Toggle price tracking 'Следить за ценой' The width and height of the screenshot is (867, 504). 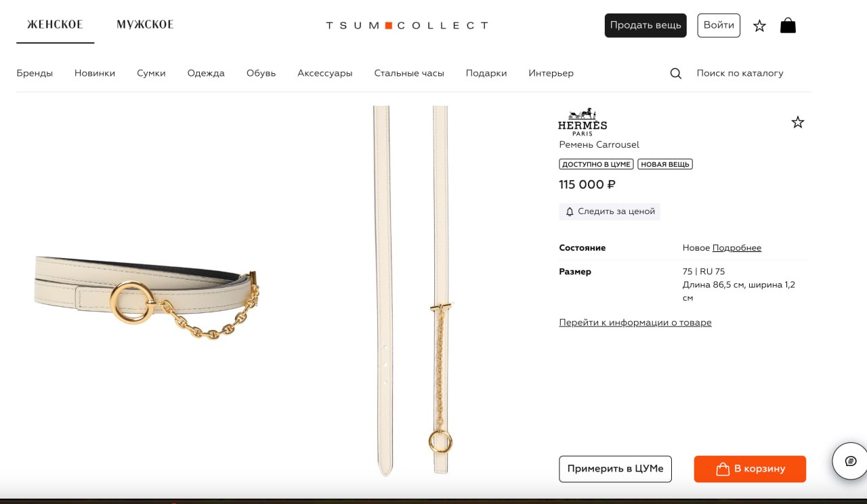point(610,211)
